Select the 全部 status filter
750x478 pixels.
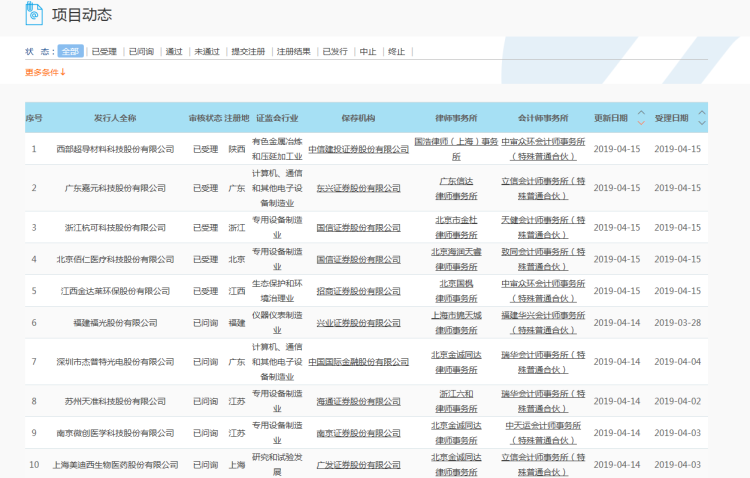point(70,51)
